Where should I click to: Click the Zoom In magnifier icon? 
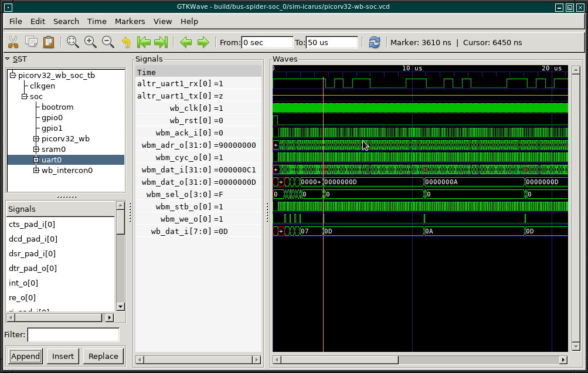90,42
